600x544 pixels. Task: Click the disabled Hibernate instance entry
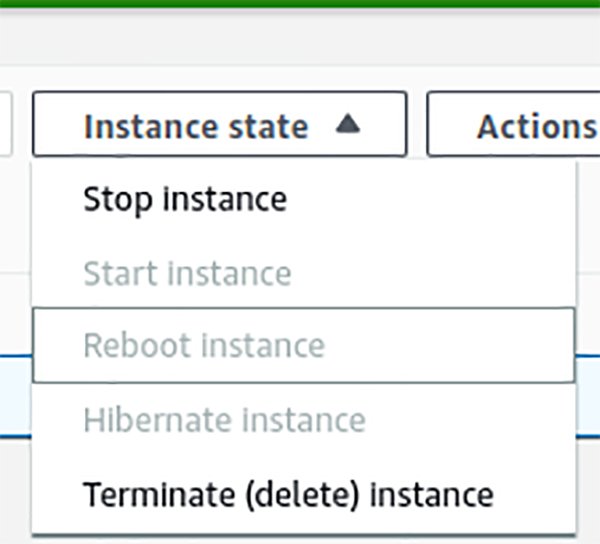pos(224,420)
